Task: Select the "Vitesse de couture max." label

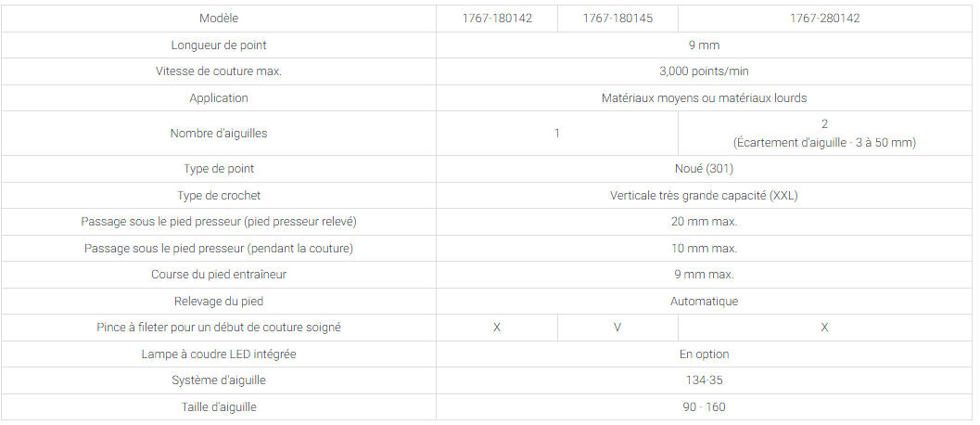Action: tap(219, 71)
